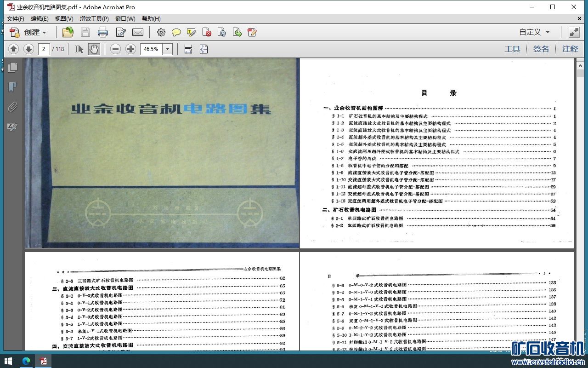Open the 视图(V) menu
This screenshot has width=588, height=368.
click(64, 19)
